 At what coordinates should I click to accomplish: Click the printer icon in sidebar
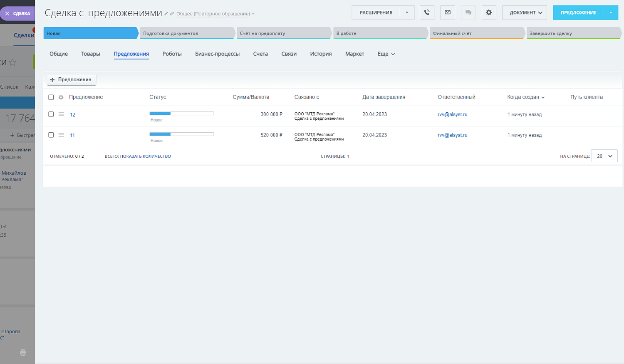pyautogui.click(x=23, y=352)
